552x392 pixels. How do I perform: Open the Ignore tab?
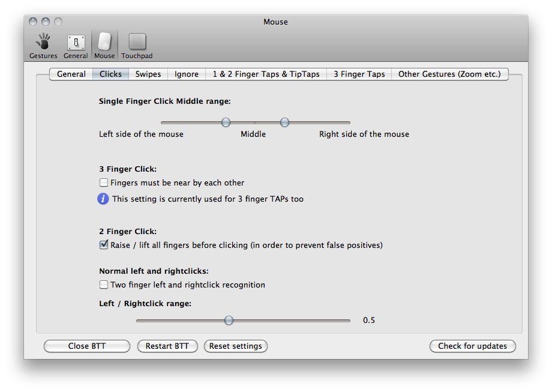click(187, 74)
